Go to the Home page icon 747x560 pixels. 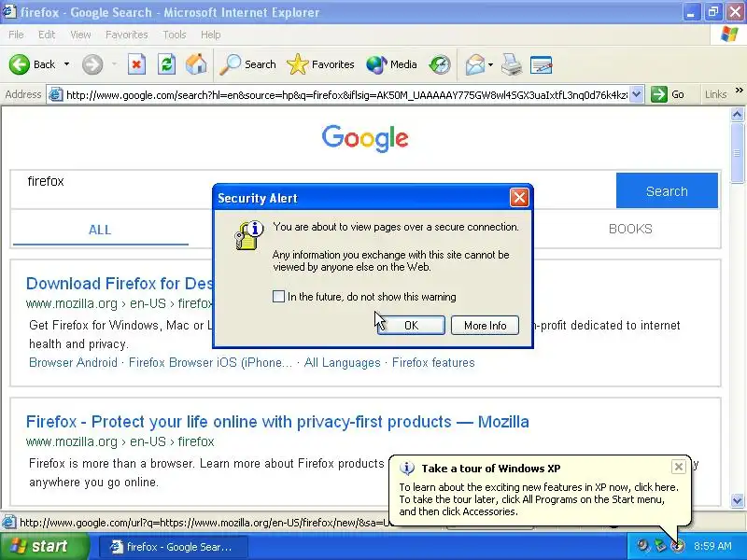coord(196,64)
